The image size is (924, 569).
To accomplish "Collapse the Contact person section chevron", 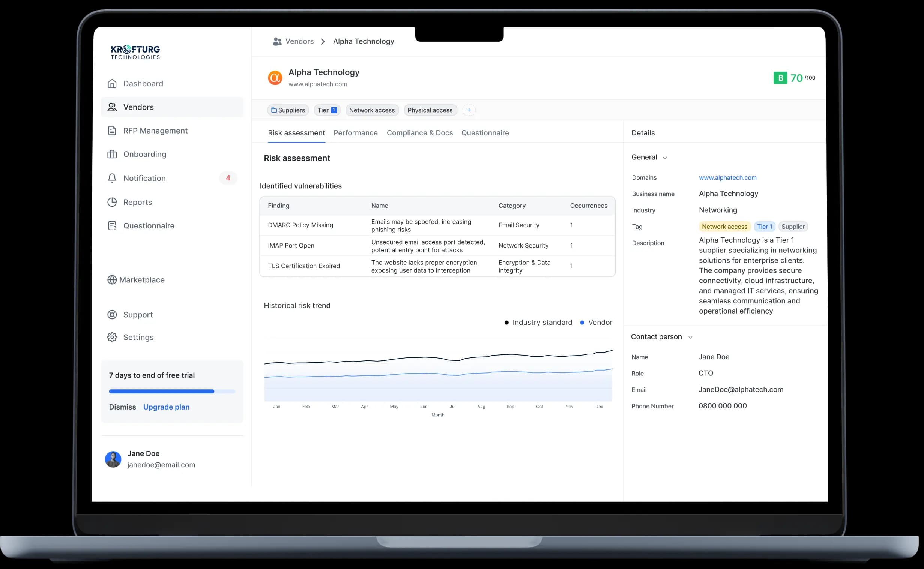I will 690,338.
